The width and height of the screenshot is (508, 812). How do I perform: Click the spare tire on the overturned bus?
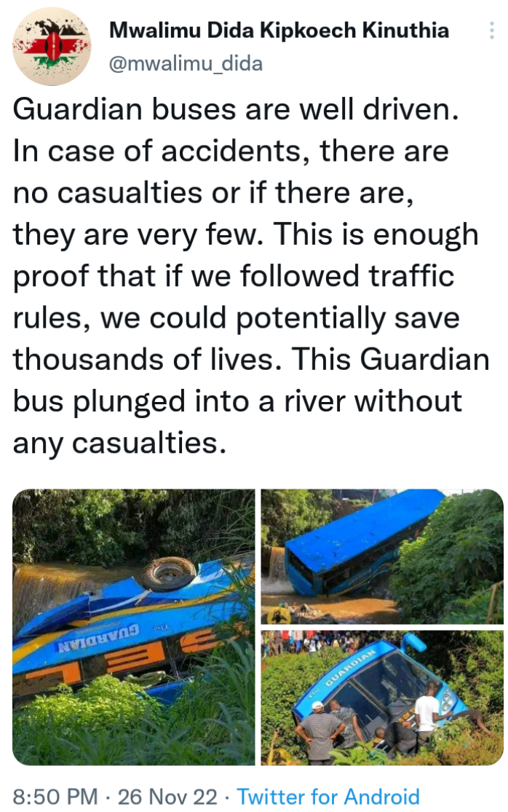(x=168, y=572)
